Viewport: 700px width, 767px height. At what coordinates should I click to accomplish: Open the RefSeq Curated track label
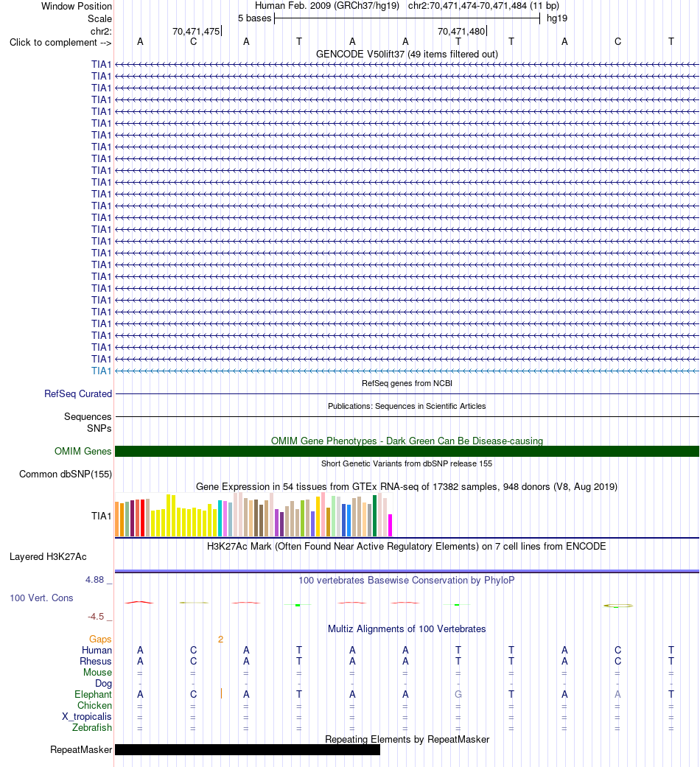point(78,393)
